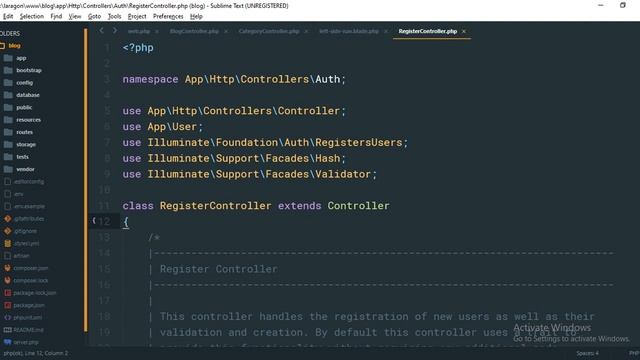Open the .env file in sidebar
The image size is (640, 360).
(x=18, y=194)
